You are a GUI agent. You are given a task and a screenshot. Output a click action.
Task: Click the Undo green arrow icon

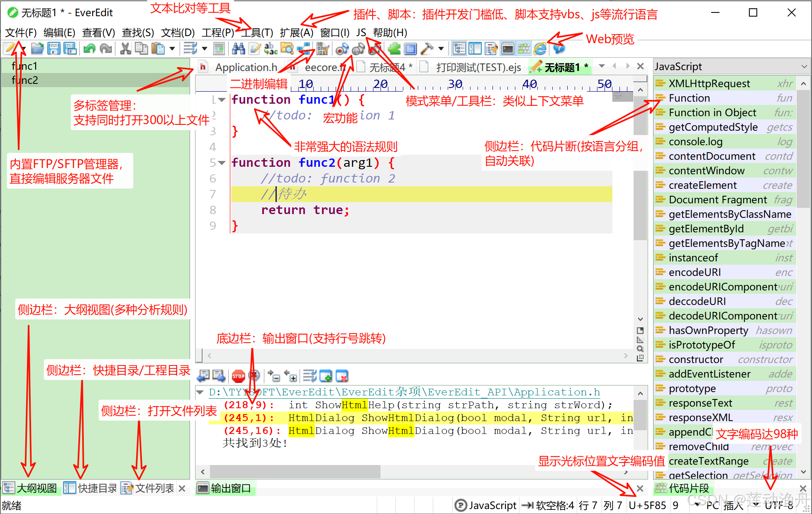click(x=89, y=49)
